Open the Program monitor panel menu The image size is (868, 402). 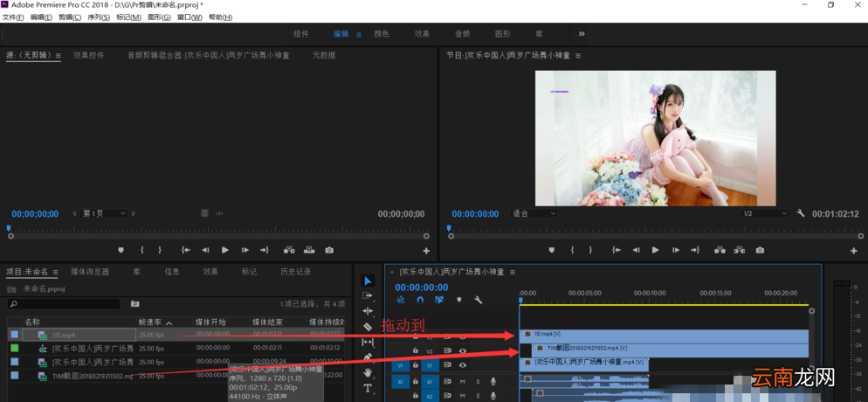tap(578, 55)
